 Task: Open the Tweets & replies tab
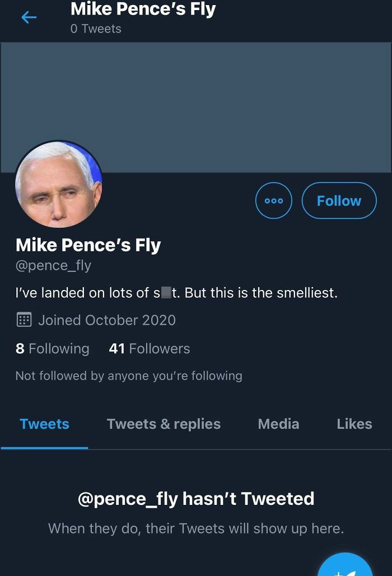click(164, 424)
